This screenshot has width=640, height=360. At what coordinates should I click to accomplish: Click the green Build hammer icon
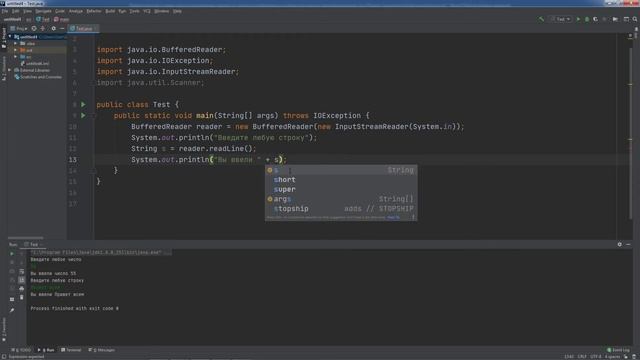pyautogui.click(x=541, y=19)
